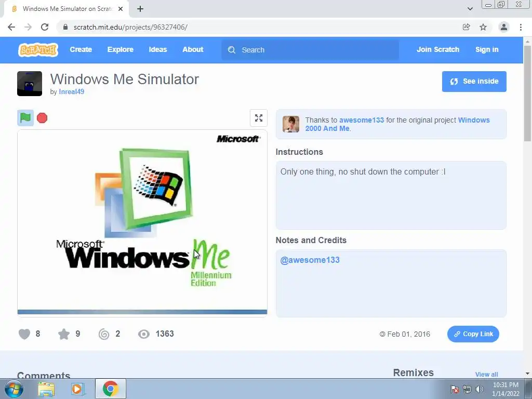Open awesome133 link in thanks box
The width and height of the screenshot is (532, 399).
[x=362, y=120]
